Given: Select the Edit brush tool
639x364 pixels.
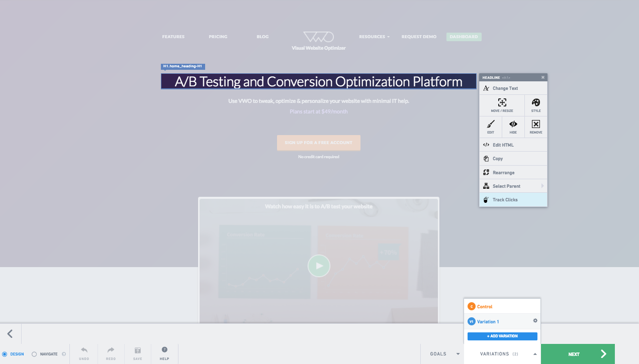Looking at the screenshot, I should [491, 127].
